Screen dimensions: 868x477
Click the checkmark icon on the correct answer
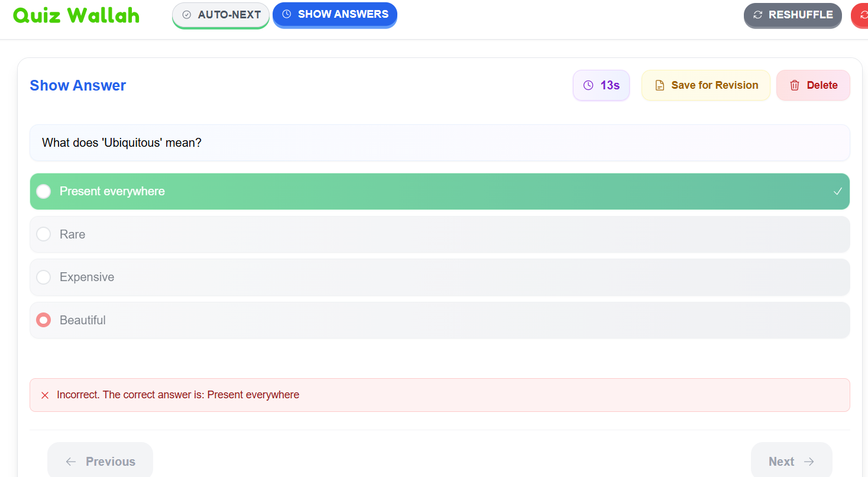(837, 191)
